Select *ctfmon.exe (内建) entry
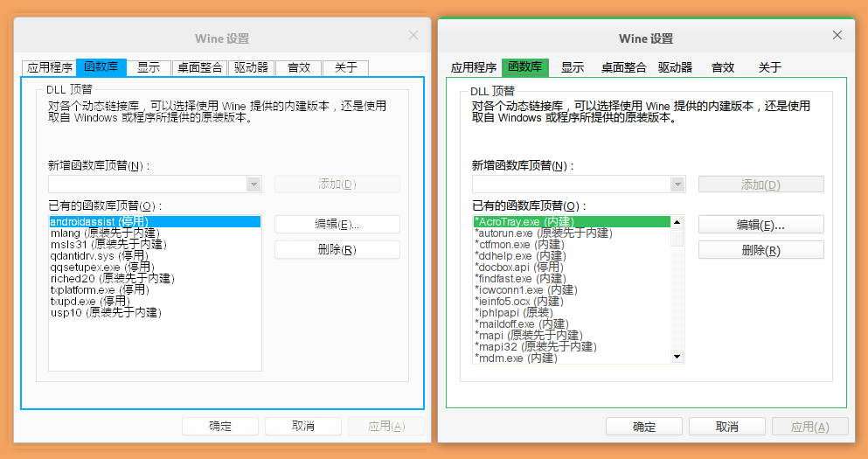This screenshot has height=459, width=868. coord(572,244)
